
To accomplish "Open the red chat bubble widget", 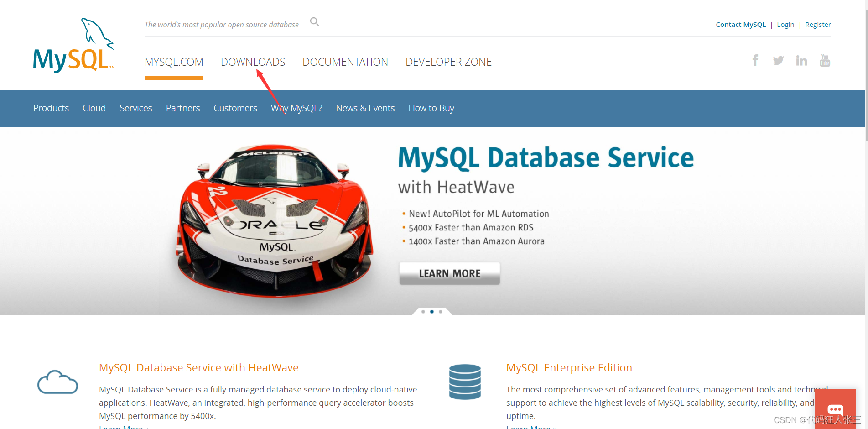I will point(835,409).
